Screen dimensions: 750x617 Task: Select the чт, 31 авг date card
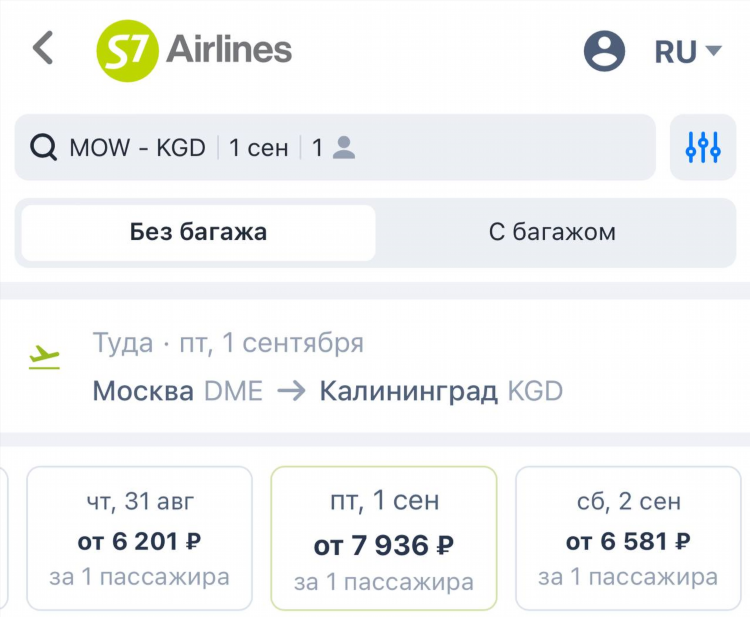139,538
